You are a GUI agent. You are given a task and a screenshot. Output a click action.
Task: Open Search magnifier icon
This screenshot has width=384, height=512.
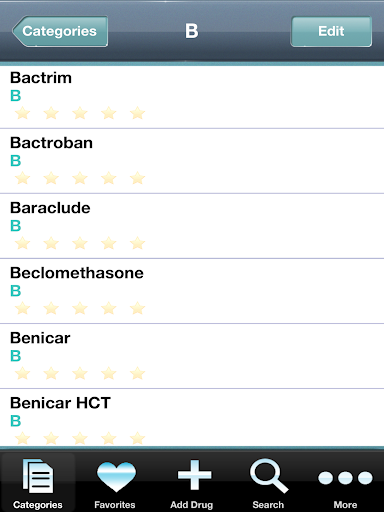click(269, 476)
